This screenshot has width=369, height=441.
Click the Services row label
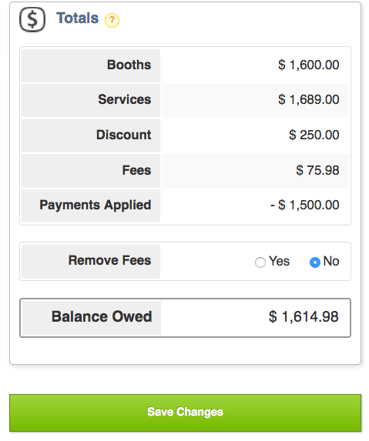pos(124,99)
